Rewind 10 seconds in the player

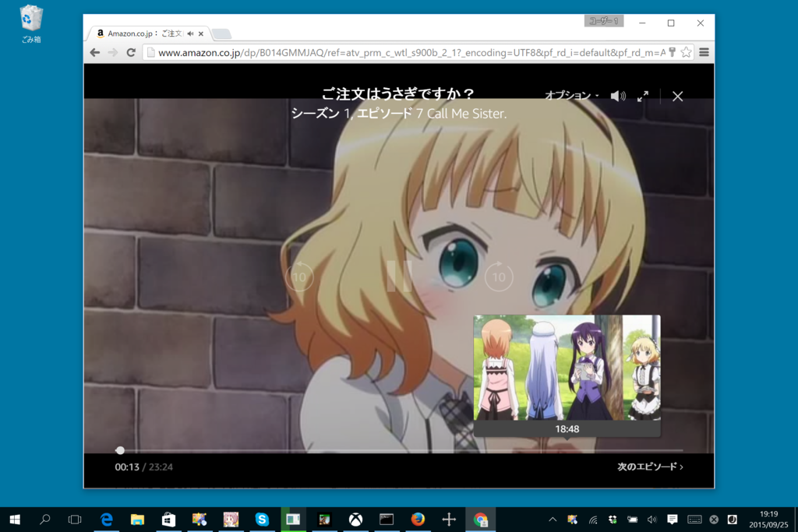point(299,277)
